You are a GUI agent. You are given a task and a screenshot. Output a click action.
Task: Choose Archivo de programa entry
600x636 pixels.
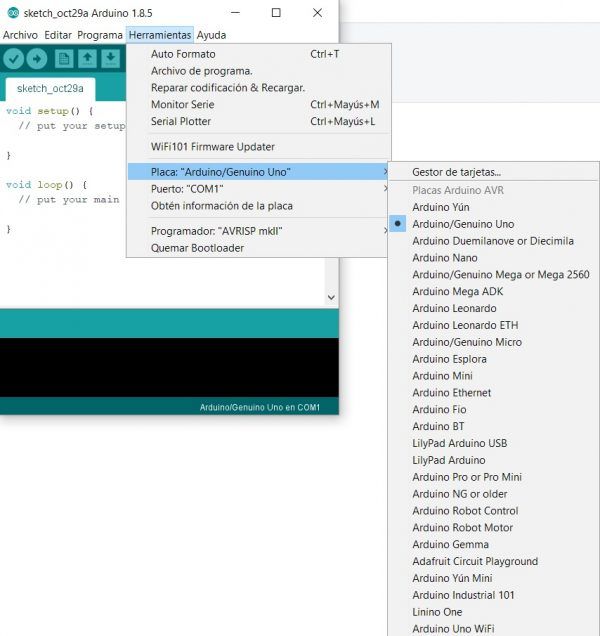tap(258, 71)
